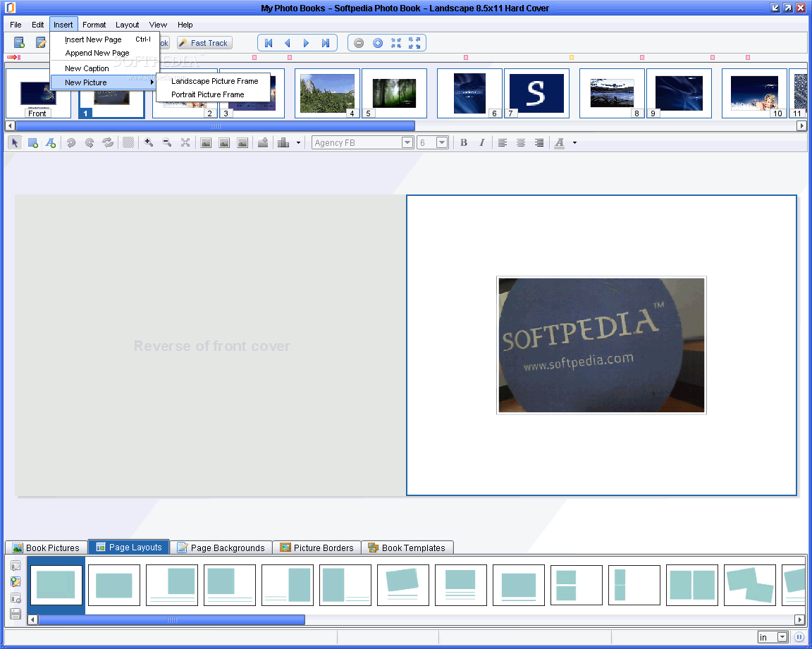Click the zoom in magnifier tool
The image size is (812, 649).
coord(149,143)
